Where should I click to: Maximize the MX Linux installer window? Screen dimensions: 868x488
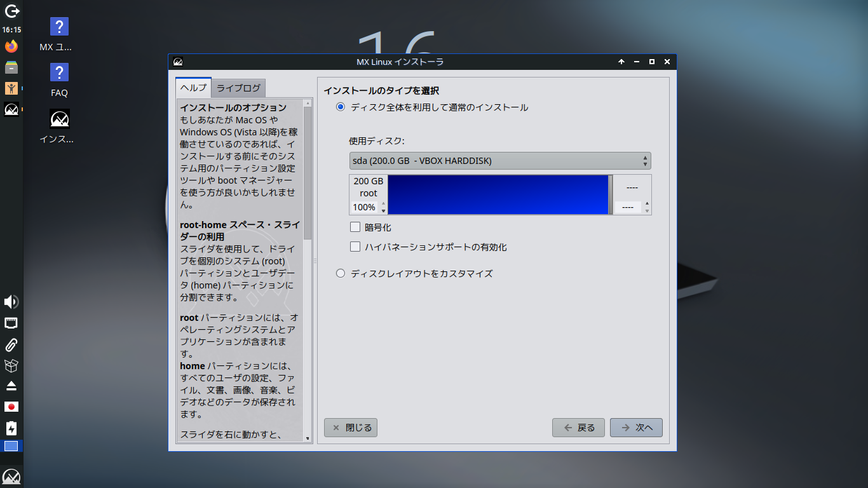coord(652,62)
